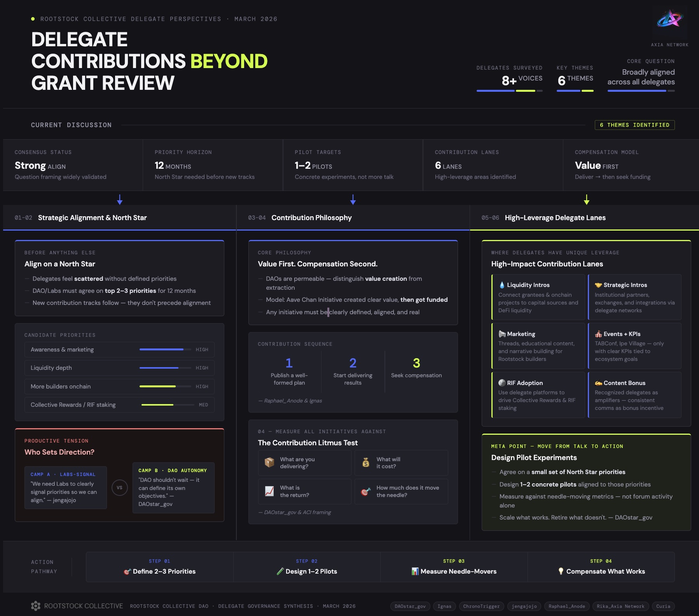Toggle the green status dot next to Rootstock Collective Delegate Perspectives
Viewport: 699px width, 616px height.
click(x=33, y=18)
